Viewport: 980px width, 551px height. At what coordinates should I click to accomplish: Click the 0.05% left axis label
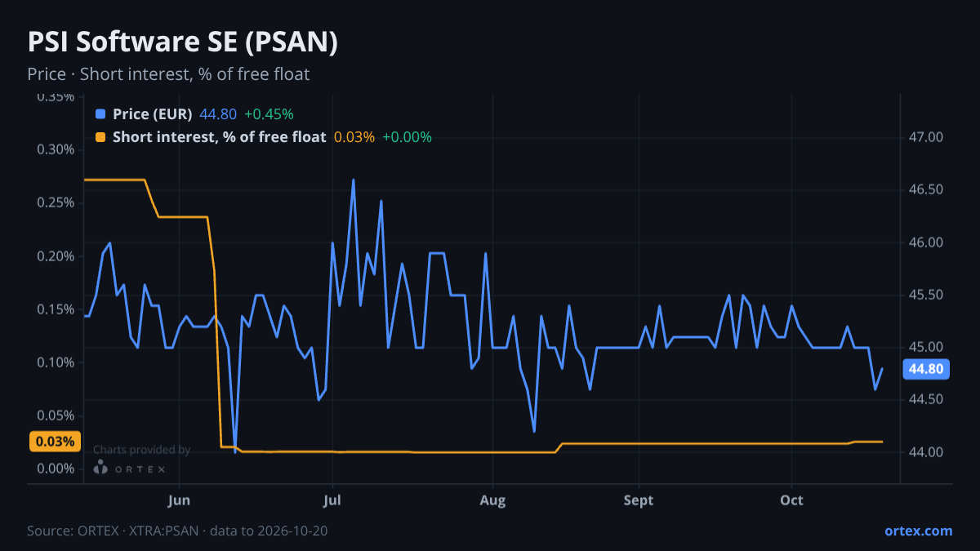click(x=55, y=415)
